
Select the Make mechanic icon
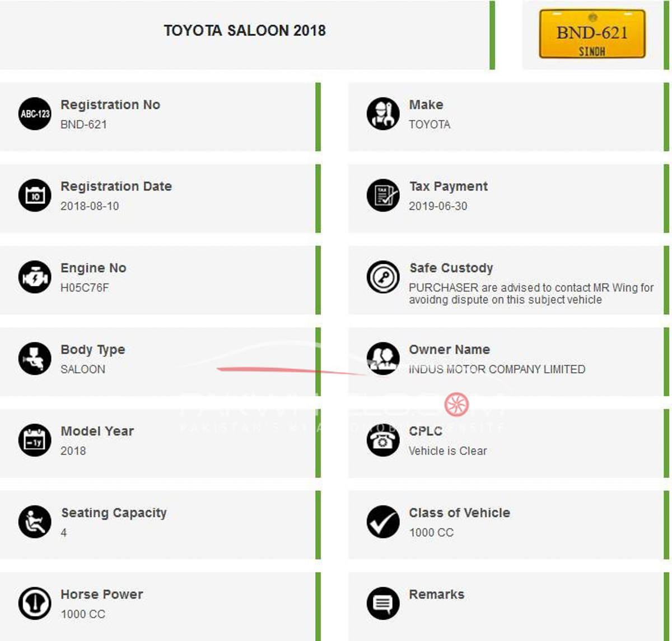click(383, 114)
